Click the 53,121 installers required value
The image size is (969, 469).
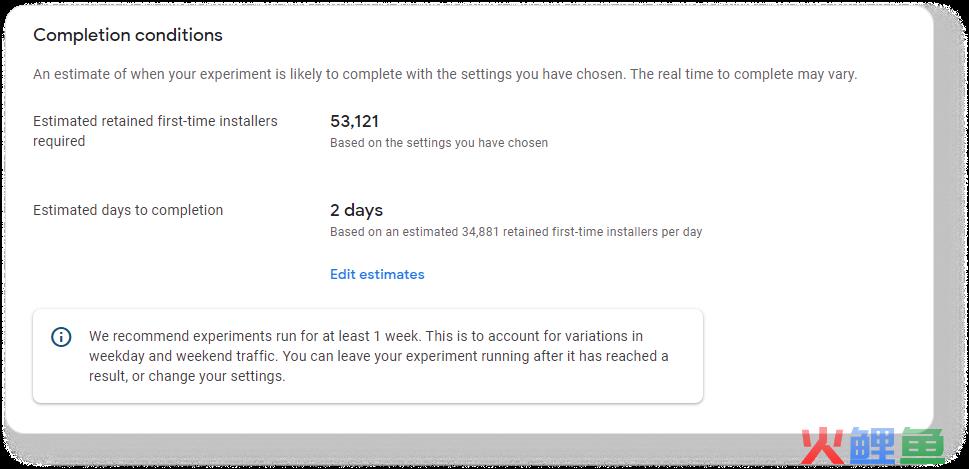click(x=355, y=121)
